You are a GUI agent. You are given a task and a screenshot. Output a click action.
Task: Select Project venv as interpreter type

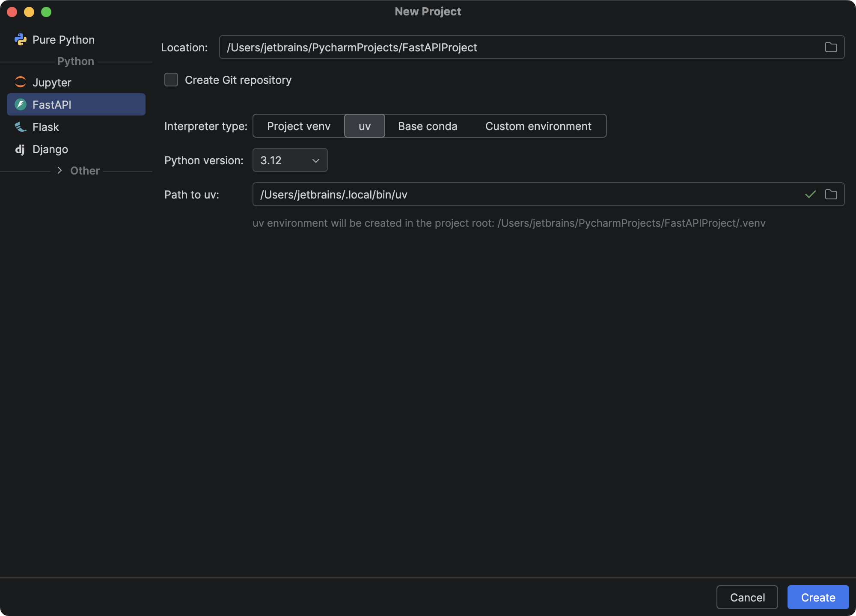click(x=298, y=126)
